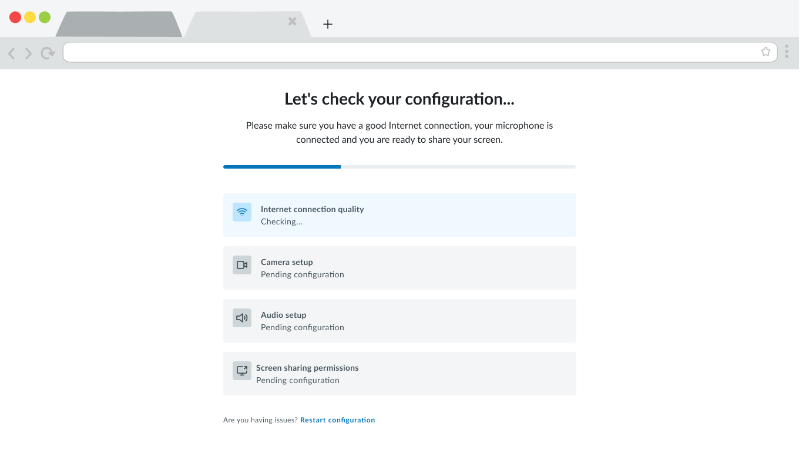
Task: Click the 'Let's check your configuration...' heading
Action: click(399, 99)
